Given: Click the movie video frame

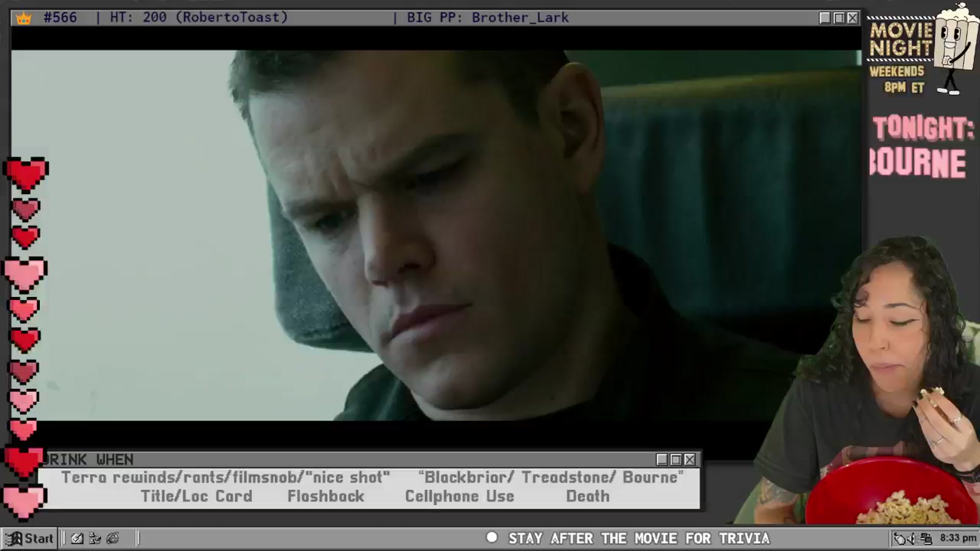Looking at the screenshot, I should click(x=436, y=235).
